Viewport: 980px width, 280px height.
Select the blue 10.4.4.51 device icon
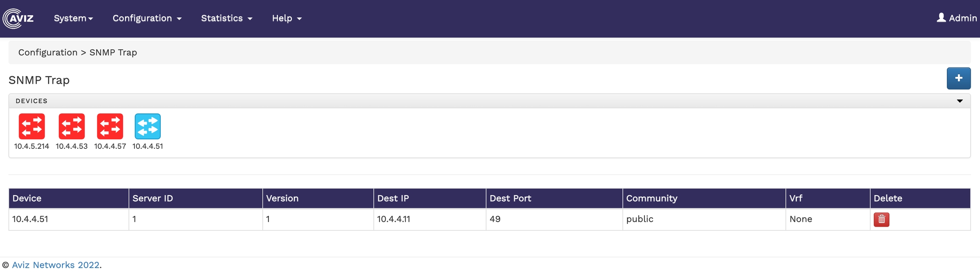click(148, 126)
